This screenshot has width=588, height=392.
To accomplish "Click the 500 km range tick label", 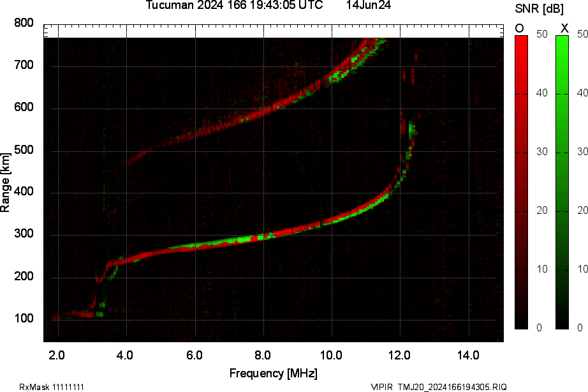I will pos(24,150).
